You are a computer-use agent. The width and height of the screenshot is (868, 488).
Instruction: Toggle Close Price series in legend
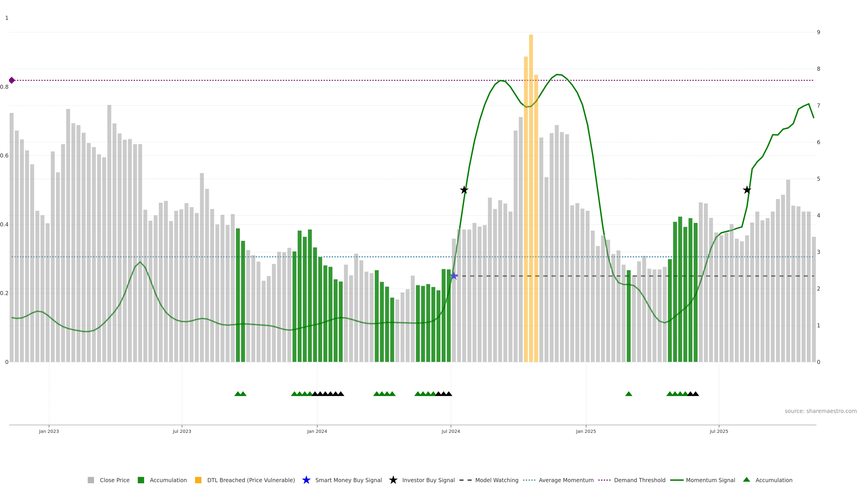click(x=114, y=480)
